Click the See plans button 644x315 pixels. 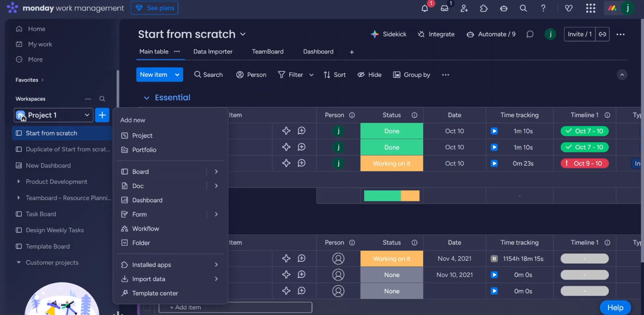[154, 8]
